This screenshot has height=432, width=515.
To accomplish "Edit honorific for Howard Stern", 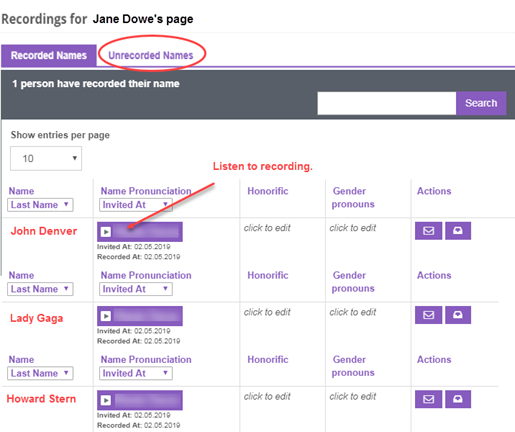I will click(x=267, y=397).
